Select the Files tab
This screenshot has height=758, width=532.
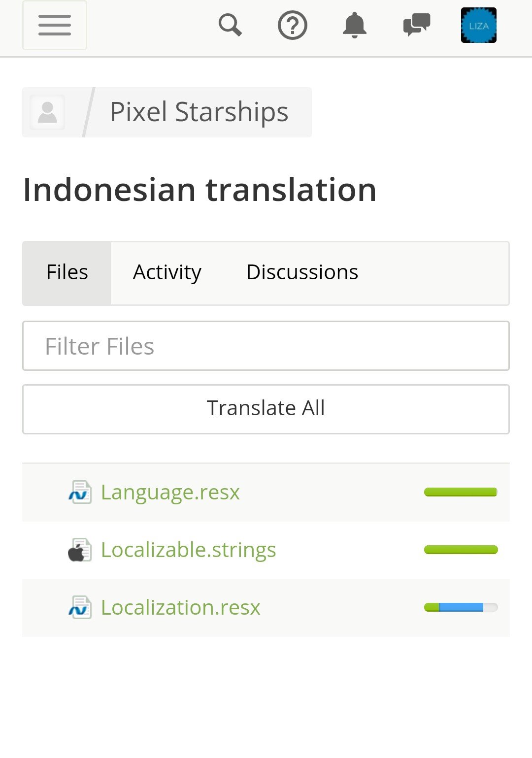(67, 273)
